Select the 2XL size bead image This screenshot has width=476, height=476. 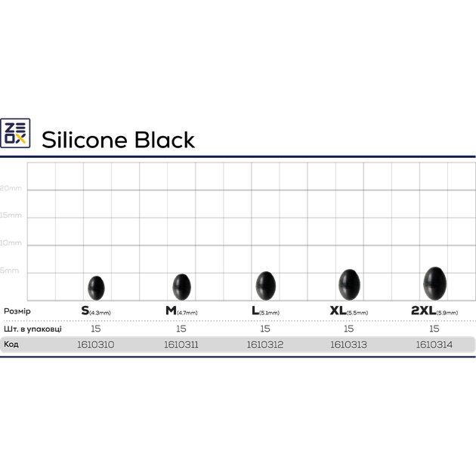[434, 283]
